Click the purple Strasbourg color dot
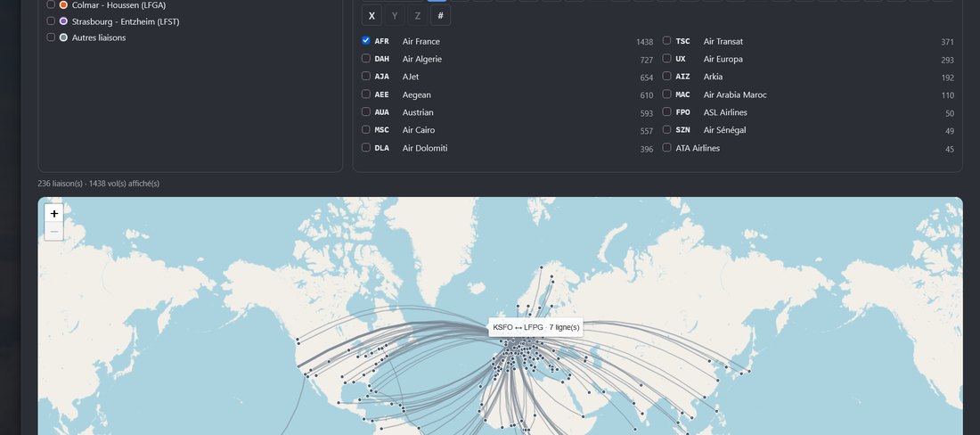Image resolution: width=980 pixels, height=435 pixels. [x=64, y=21]
